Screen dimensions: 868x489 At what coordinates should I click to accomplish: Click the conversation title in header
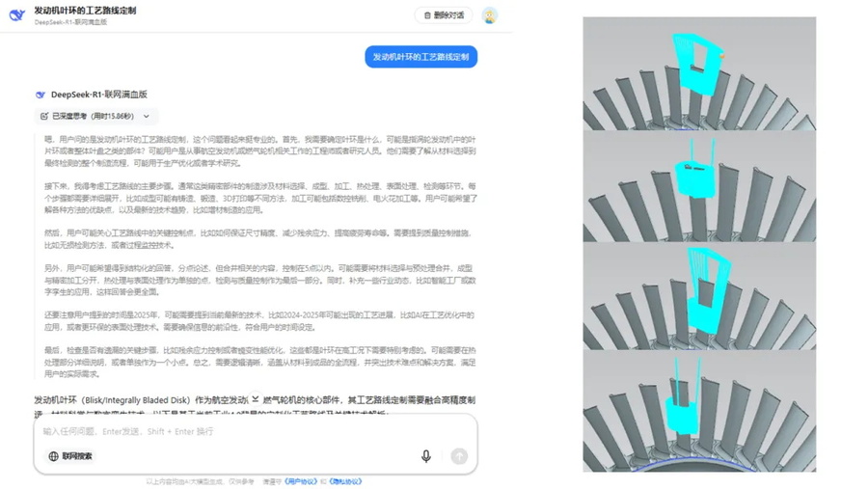coord(85,11)
